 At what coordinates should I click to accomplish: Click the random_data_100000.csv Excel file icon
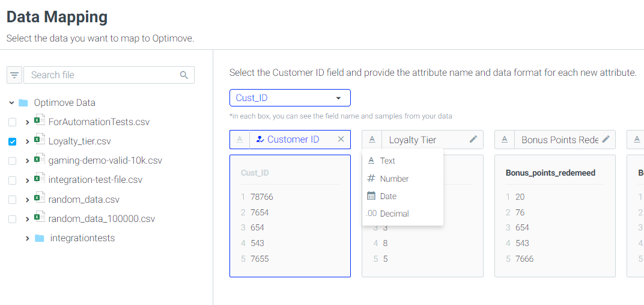pyautogui.click(x=39, y=217)
